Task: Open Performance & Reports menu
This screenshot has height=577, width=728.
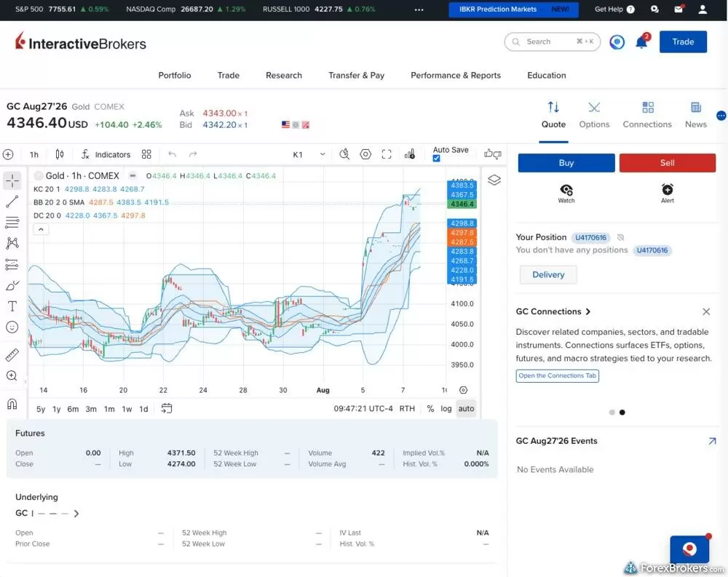Action: [x=456, y=75]
